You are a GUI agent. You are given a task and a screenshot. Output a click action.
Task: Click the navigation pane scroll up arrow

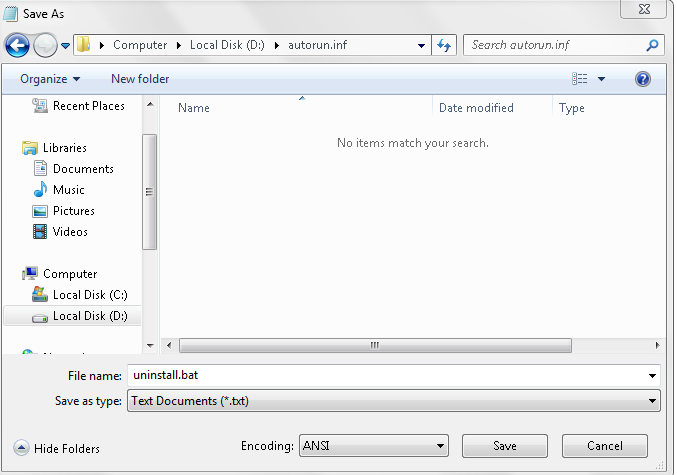[x=150, y=104]
